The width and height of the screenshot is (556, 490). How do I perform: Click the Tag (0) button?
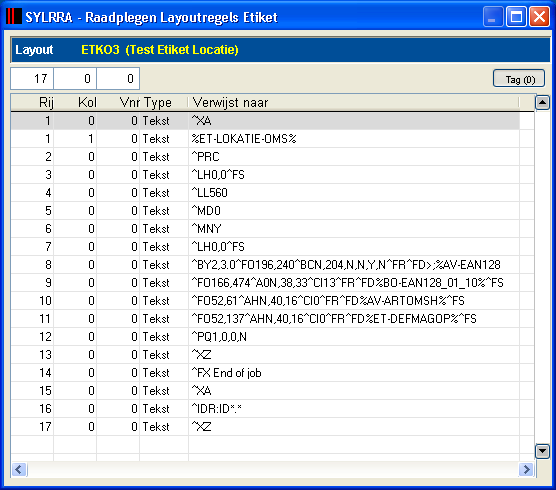pos(519,79)
